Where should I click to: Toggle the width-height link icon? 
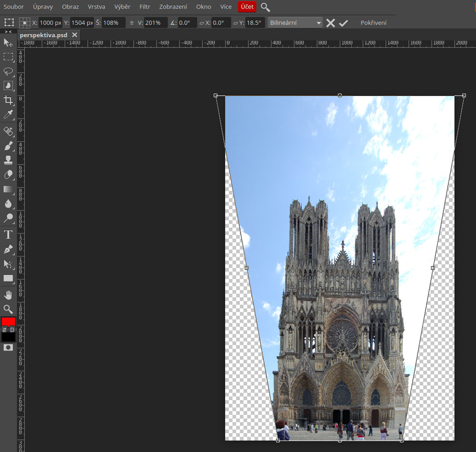click(x=131, y=23)
